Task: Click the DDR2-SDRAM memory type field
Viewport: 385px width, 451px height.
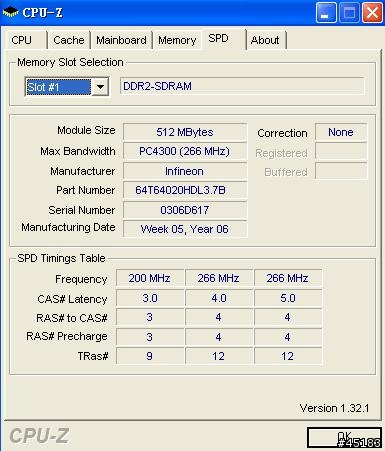Action: coord(242,86)
